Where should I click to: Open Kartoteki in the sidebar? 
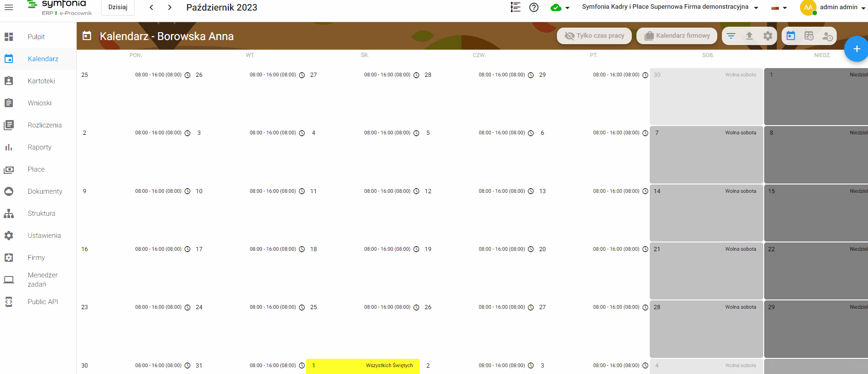[38, 81]
